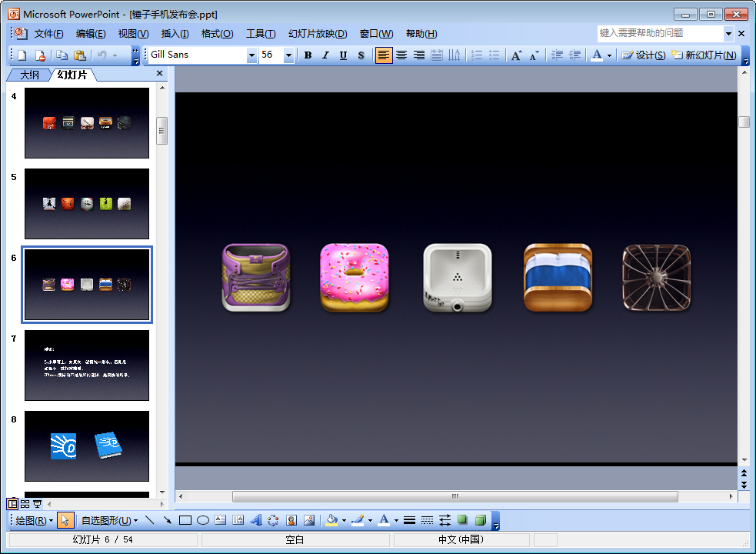Open the 幻灯片放映 Slide Show menu

pos(318,34)
